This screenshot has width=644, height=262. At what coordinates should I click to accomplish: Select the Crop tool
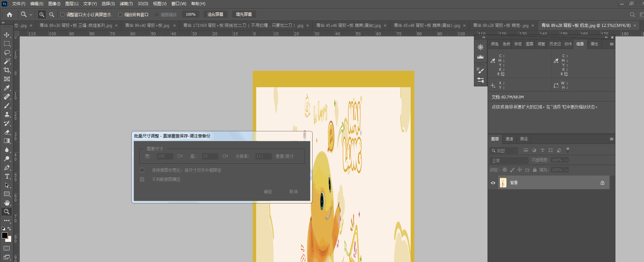pyautogui.click(x=7, y=70)
